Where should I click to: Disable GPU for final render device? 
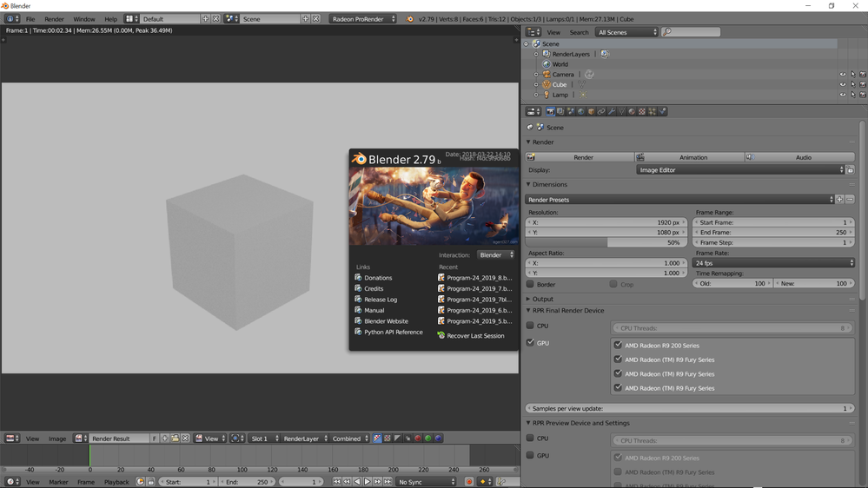click(x=530, y=342)
